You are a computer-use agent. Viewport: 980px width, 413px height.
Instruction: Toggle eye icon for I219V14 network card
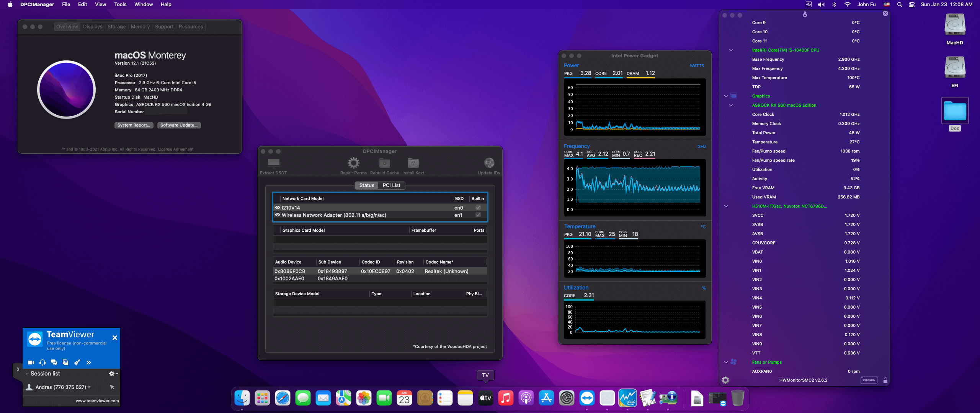coord(278,208)
